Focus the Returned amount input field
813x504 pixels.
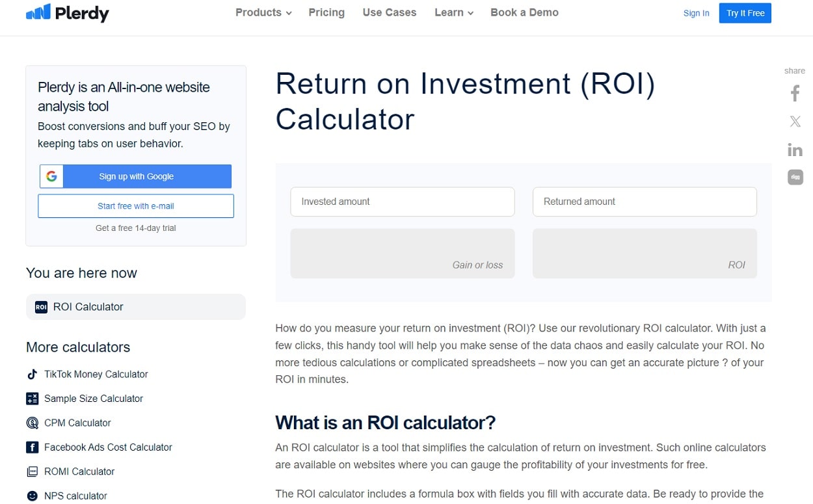[644, 202]
